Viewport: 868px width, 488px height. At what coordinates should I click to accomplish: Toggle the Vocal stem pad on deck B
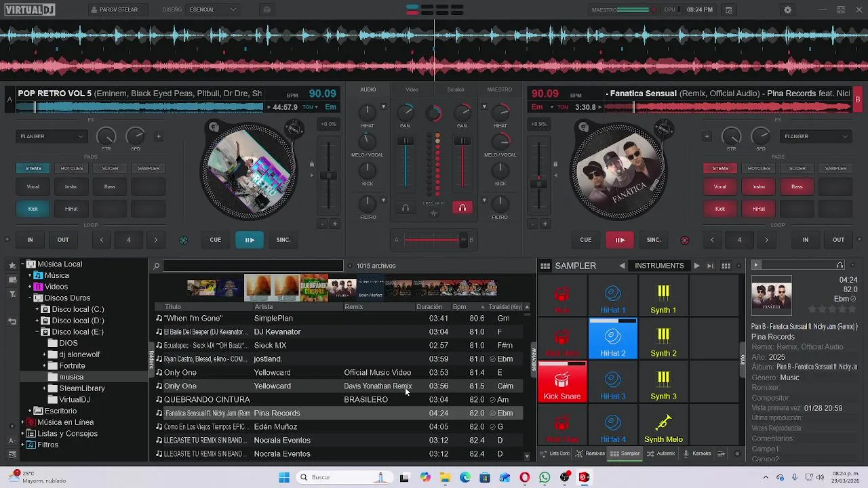[x=720, y=186]
